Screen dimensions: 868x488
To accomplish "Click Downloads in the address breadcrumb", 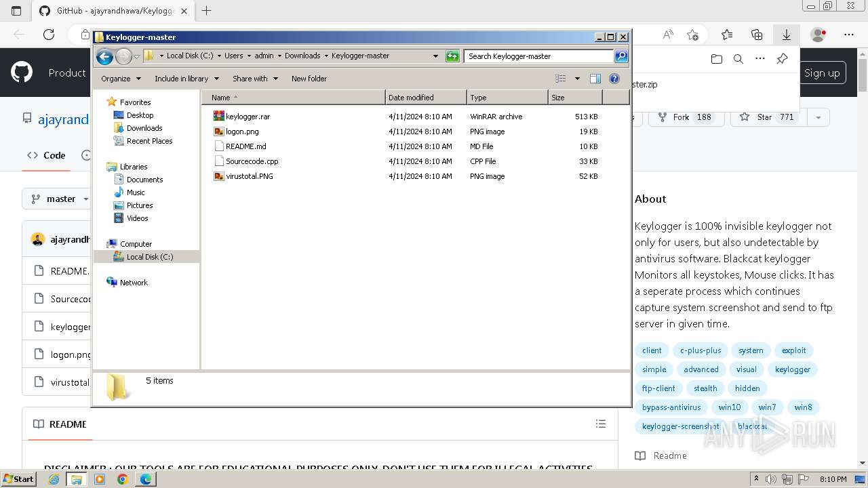I will pos(302,56).
